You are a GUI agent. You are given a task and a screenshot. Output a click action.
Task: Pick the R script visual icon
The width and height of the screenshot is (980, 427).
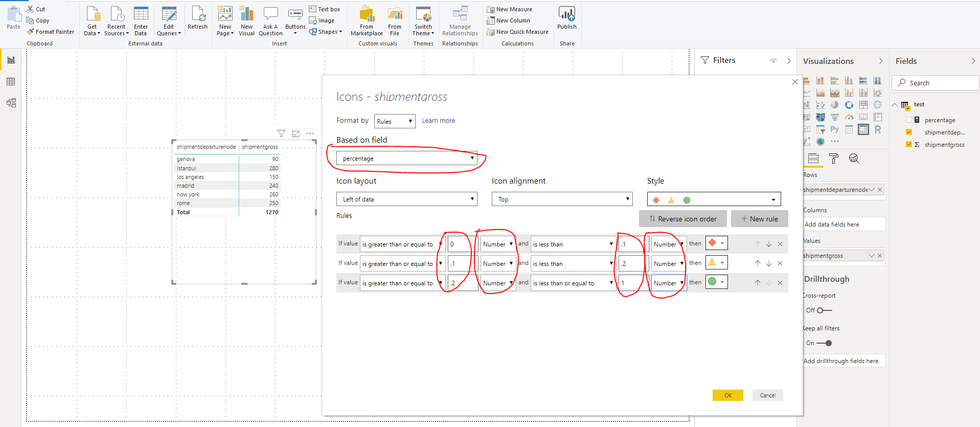tap(877, 129)
